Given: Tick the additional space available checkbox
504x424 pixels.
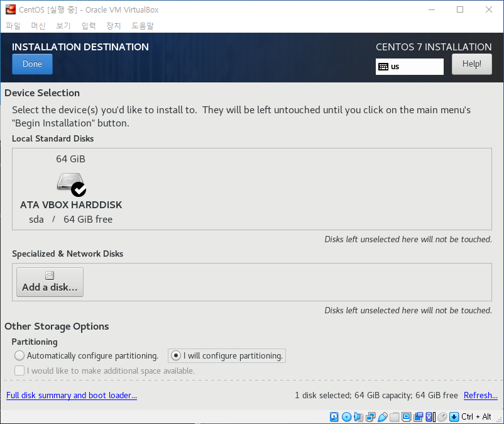Looking at the screenshot, I should coord(19,371).
